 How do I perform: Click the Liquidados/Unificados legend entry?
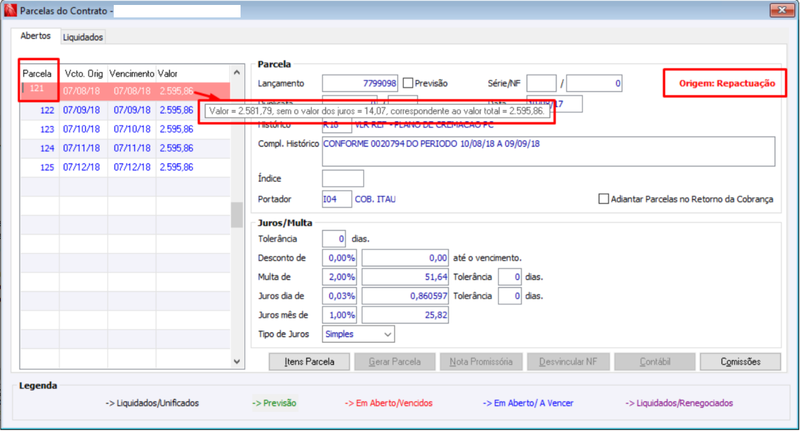click(152, 403)
